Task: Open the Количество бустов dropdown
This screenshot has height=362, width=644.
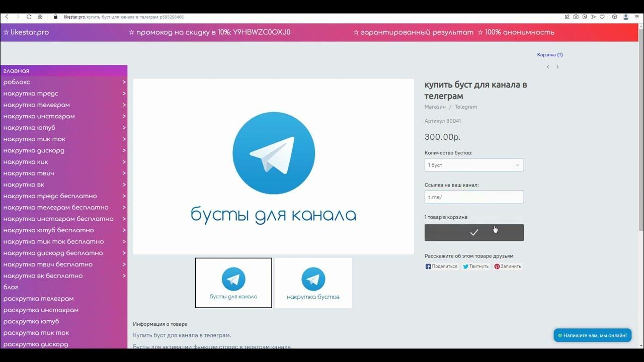Action: (474, 165)
